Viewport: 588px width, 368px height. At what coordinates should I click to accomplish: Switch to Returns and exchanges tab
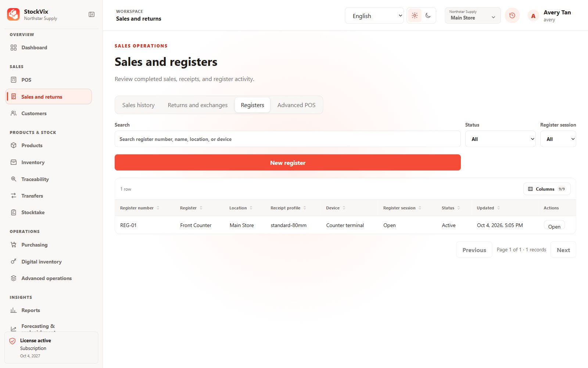pyautogui.click(x=198, y=105)
